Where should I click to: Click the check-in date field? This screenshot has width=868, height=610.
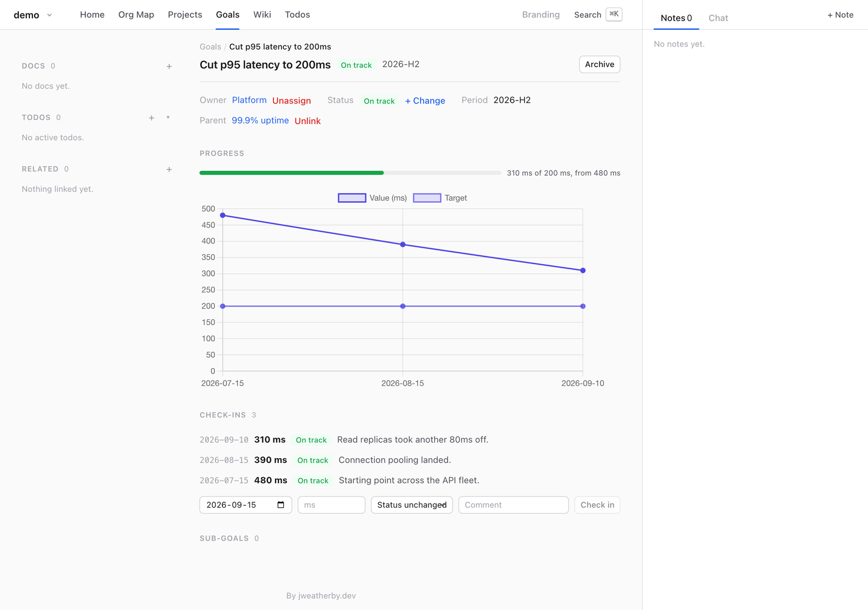click(x=246, y=505)
